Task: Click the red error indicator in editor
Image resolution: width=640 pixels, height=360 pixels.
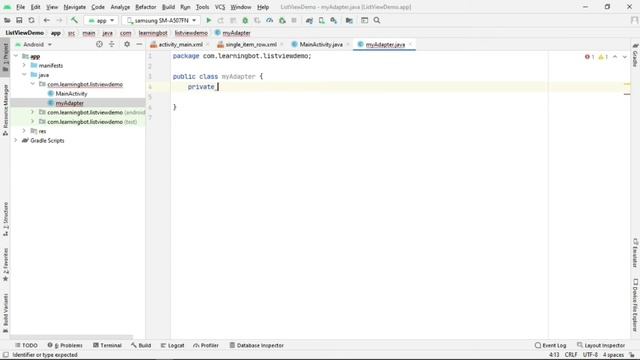Action: click(589, 57)
